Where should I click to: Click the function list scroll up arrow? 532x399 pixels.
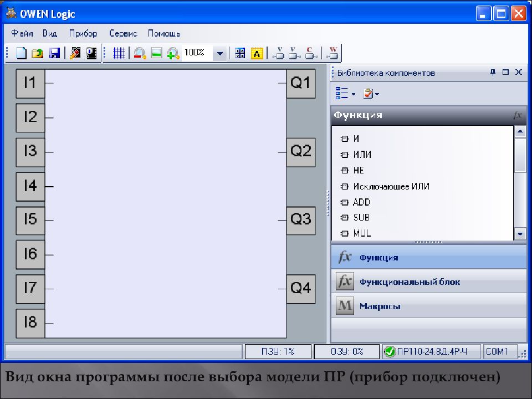tap(520, 131)
